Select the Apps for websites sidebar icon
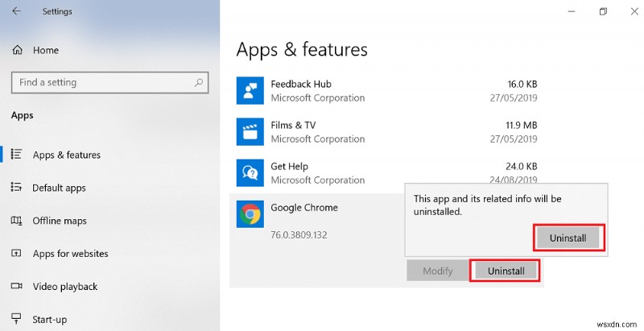The height and width of the screenshot is (331, 644). (x=16, y=253)
